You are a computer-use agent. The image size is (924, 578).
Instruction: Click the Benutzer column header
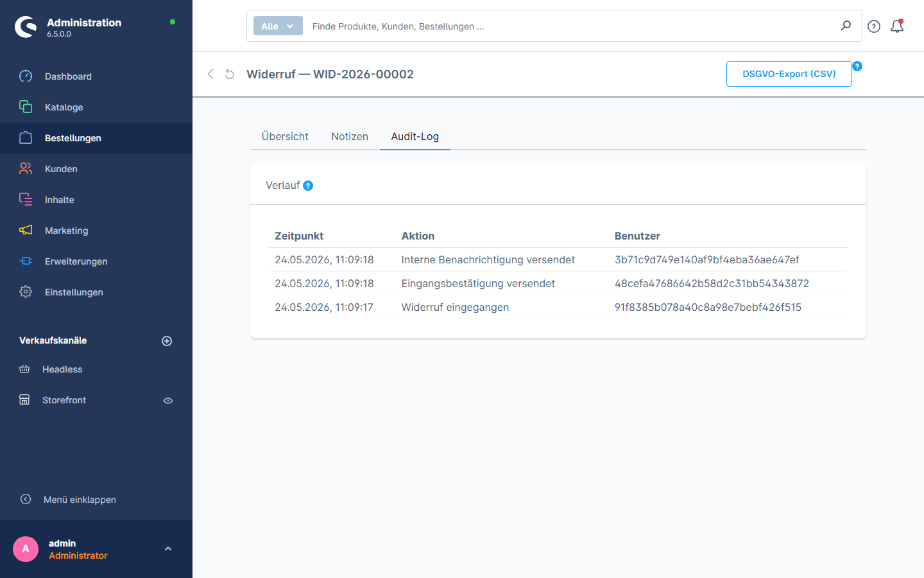[637, 236]
